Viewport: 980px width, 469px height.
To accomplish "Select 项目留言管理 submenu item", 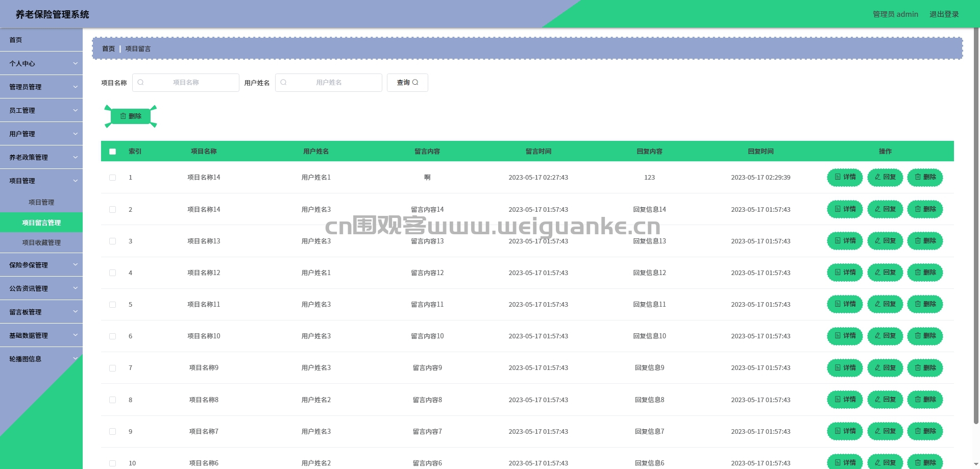I will (x=41, y=223).
